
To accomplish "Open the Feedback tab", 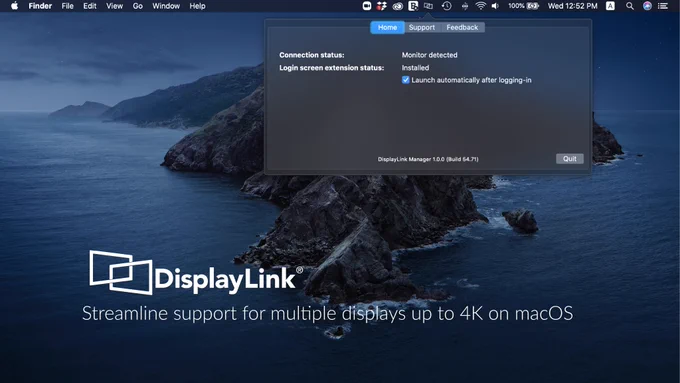I will tap(462, 27).
